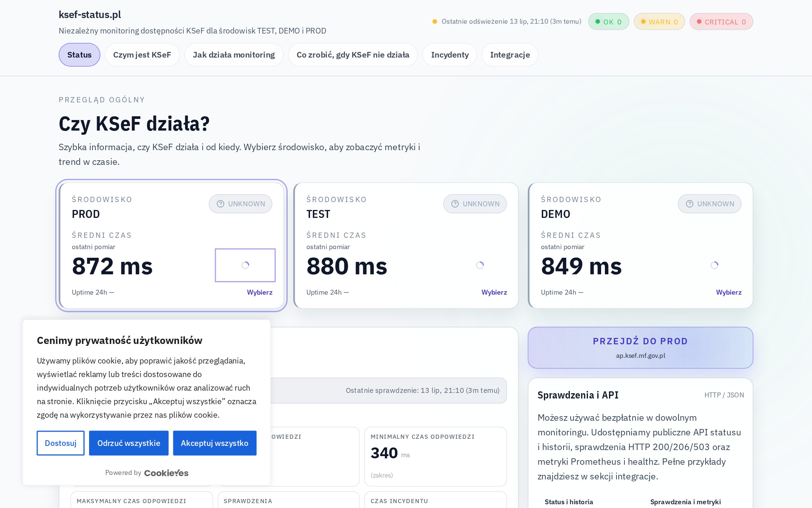Click question mark icon in PROD UNKNOWN badge
Viewport: 812px width, 508px height.
(x=221, y=204)
